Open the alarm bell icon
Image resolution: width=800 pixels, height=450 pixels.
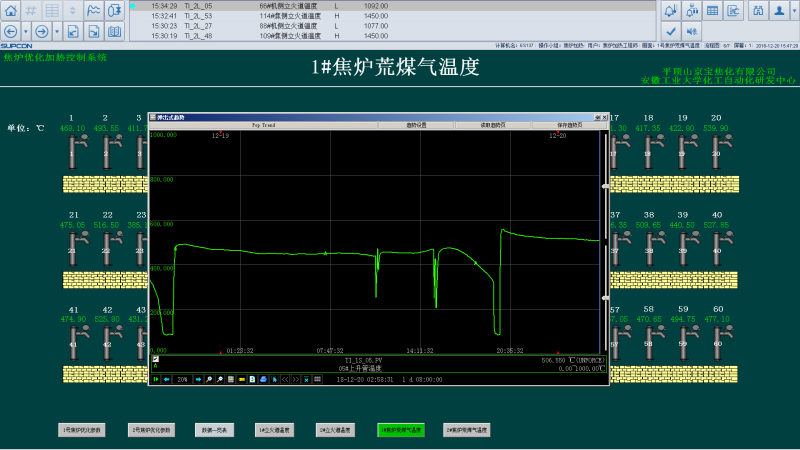click(671, 10)
